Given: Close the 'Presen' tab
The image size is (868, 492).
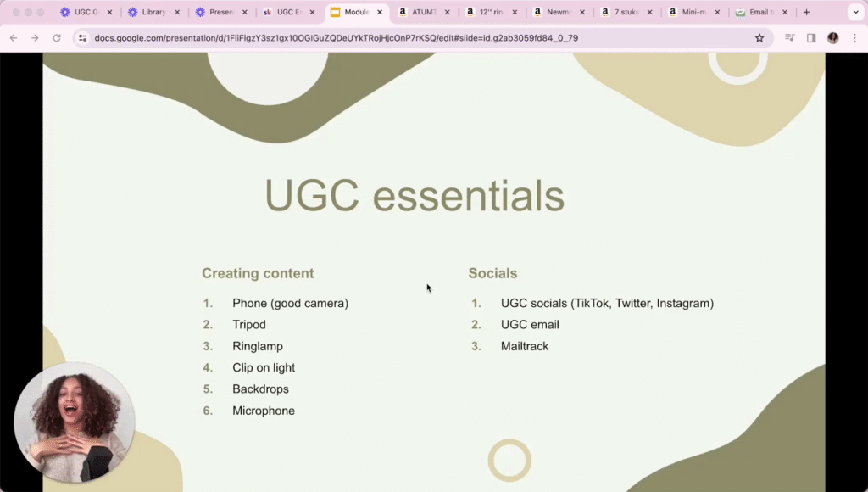Looking at the screenshot, I should tap(245, 12).
